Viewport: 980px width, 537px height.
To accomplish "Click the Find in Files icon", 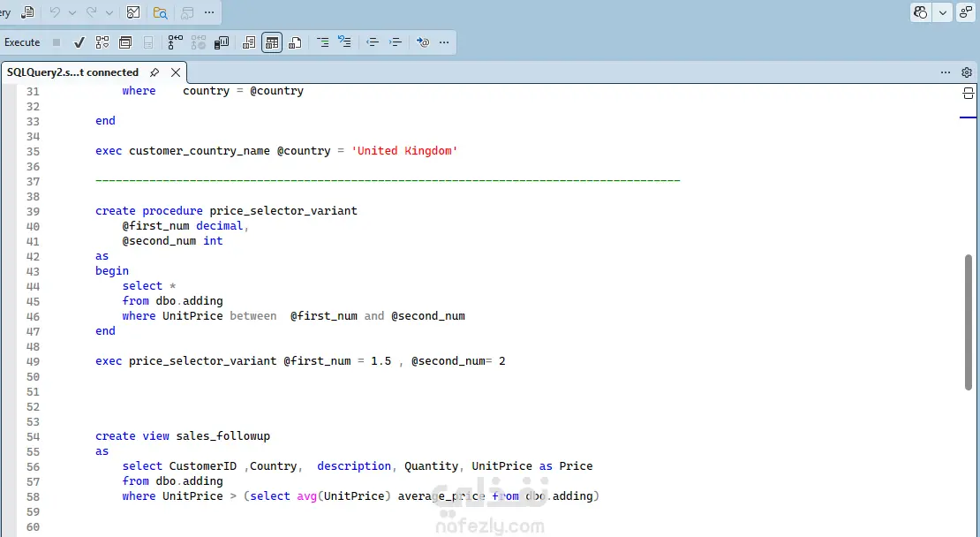I will 161,12.
